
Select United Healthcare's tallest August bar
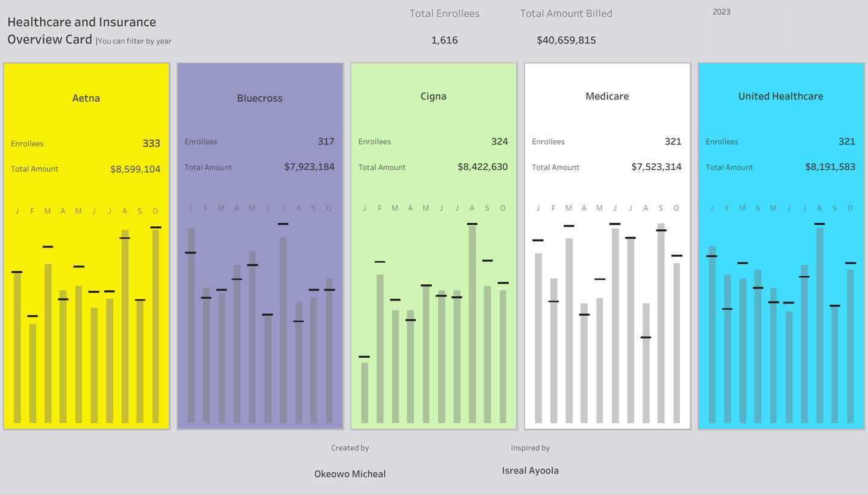(819, 325)
